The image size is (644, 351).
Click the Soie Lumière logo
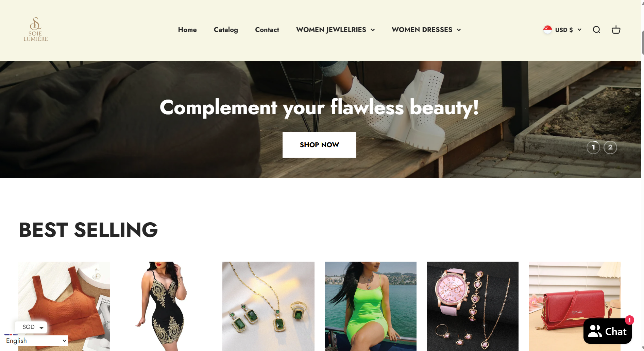(36, 30)
